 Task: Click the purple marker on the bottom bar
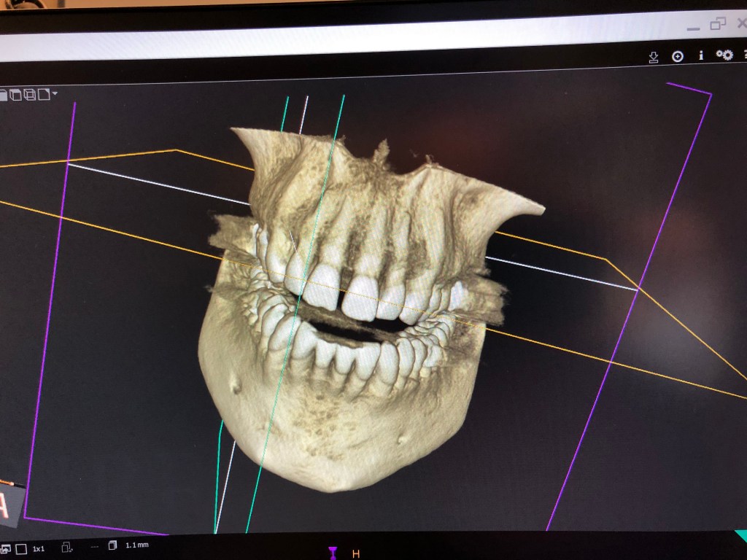(333, 552)
